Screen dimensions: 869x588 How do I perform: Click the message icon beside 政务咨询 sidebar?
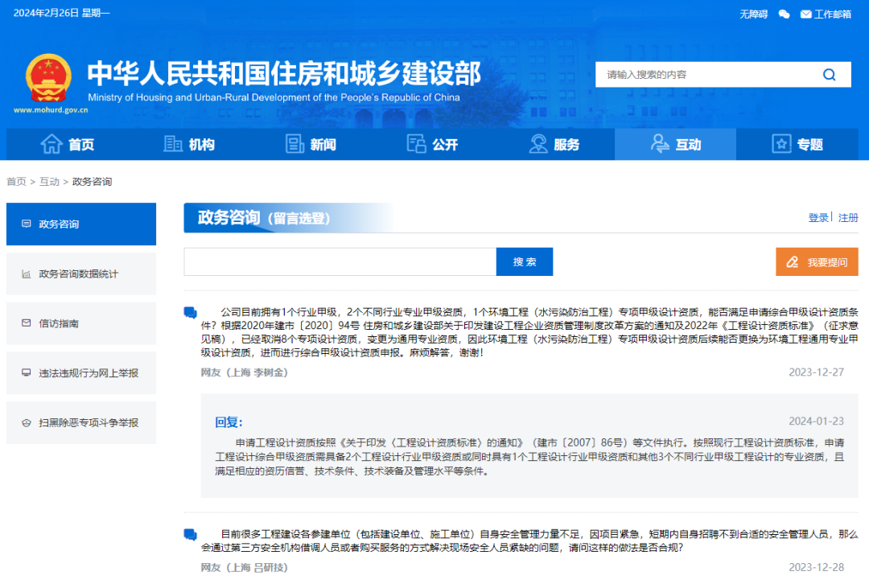[26, 224]
